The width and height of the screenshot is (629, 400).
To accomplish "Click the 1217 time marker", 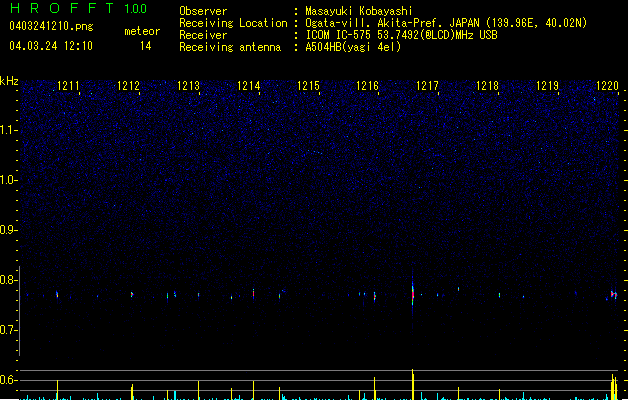I will [x=427, y=86].
